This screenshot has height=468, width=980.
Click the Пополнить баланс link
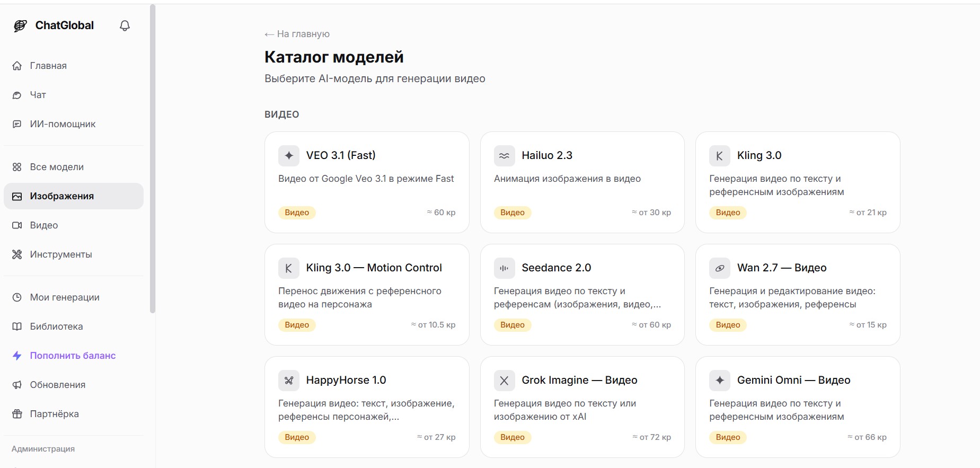tap(74, 356)
